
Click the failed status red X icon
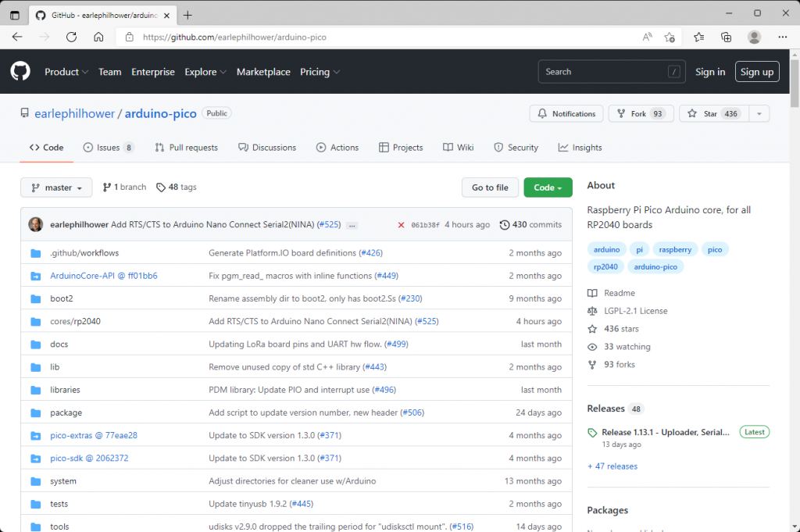401,225
